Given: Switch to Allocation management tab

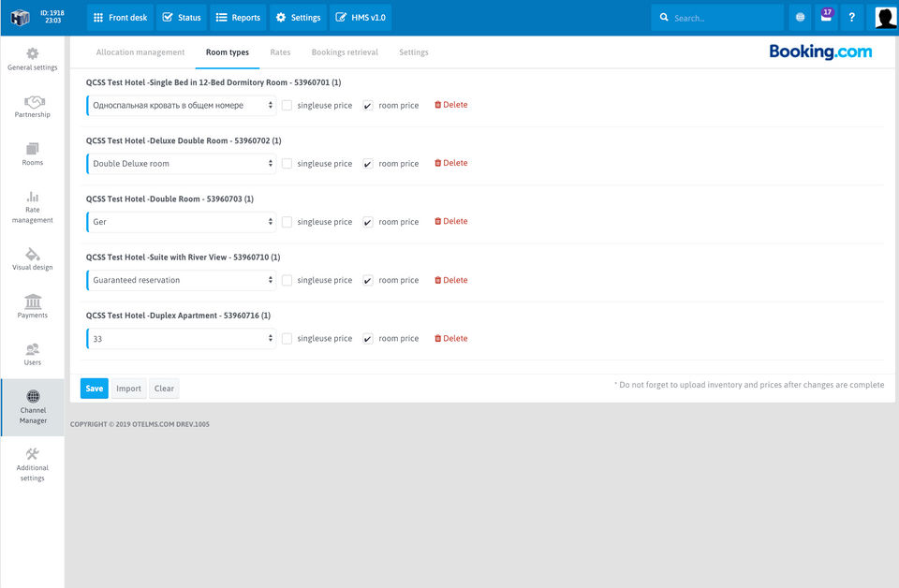Looking at the screenshot, I should coord(140,52).
